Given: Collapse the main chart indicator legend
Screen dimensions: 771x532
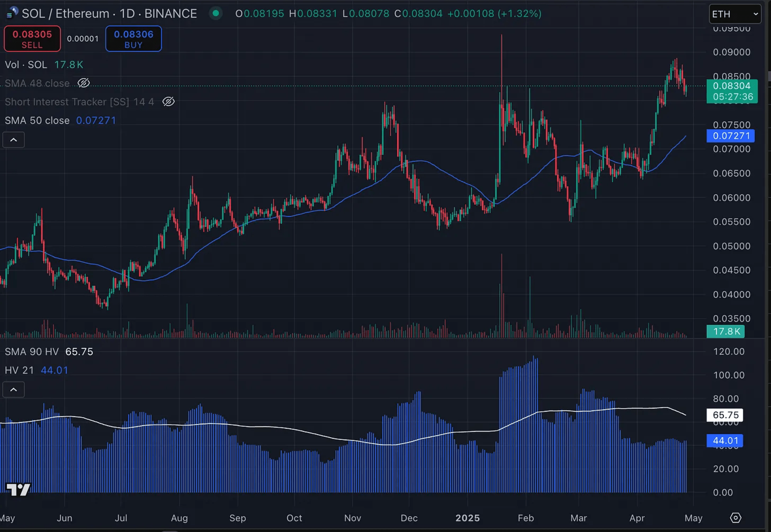Looking at the screenshot, I should click(x=14, y=140).
